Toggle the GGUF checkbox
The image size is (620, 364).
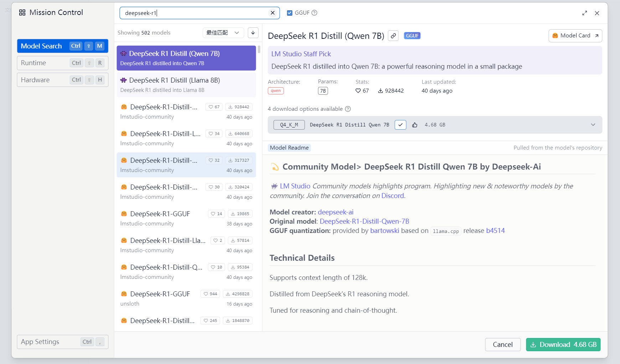[x=290, y=13]
